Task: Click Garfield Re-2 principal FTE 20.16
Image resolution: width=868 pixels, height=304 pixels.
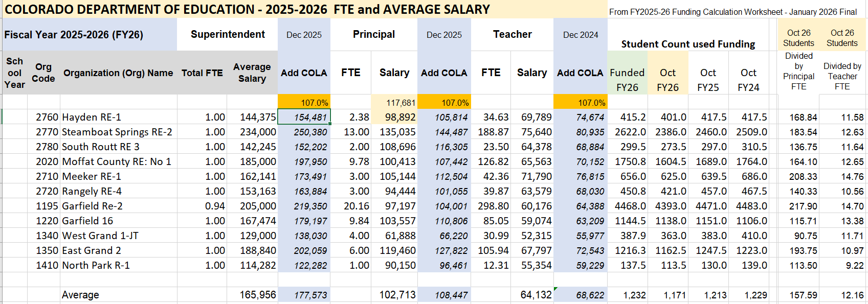Action: click(x=351, y=206)
